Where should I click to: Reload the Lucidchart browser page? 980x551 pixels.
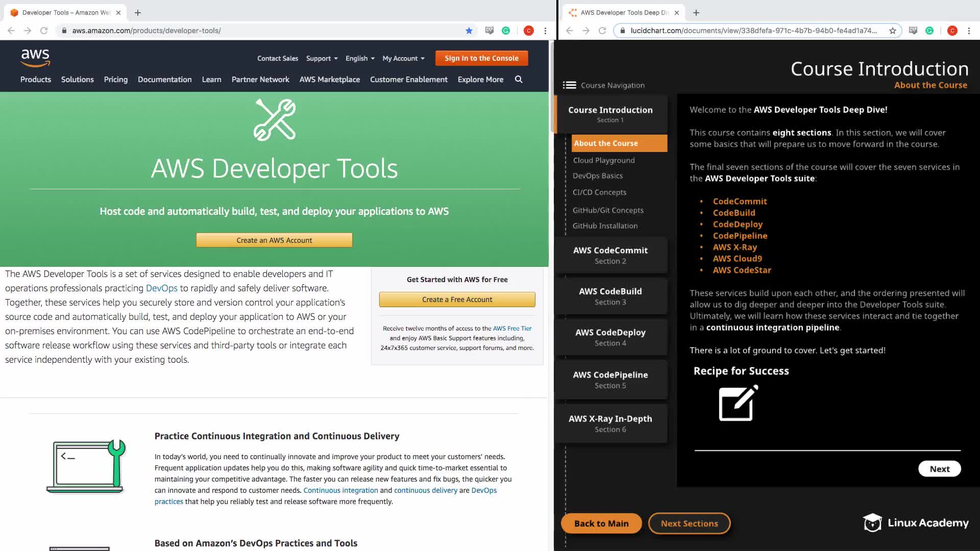602,31
